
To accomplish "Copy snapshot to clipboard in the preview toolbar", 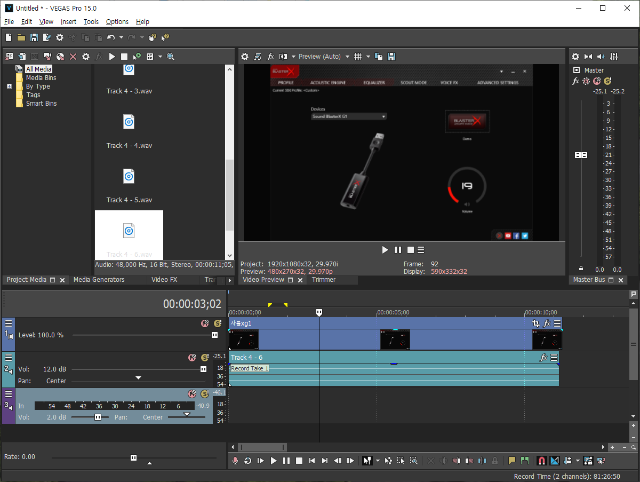I will point(379,57).
